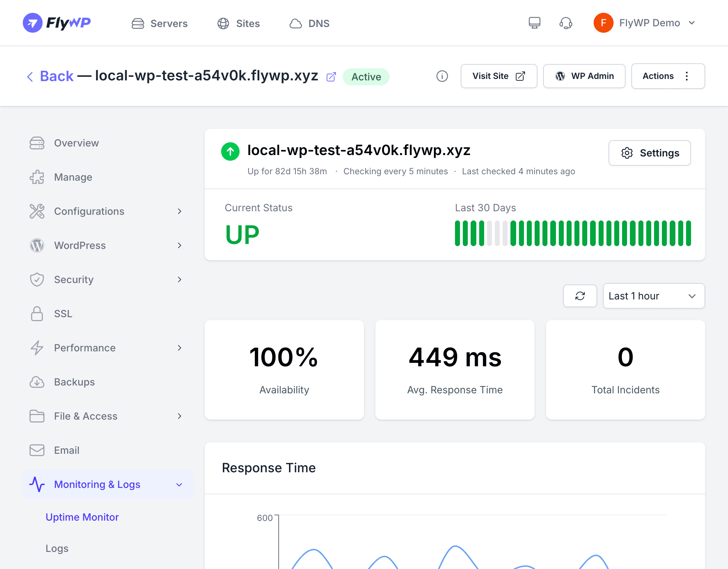Click the gear icon in Settings button
728x569 pixels.
627,153
